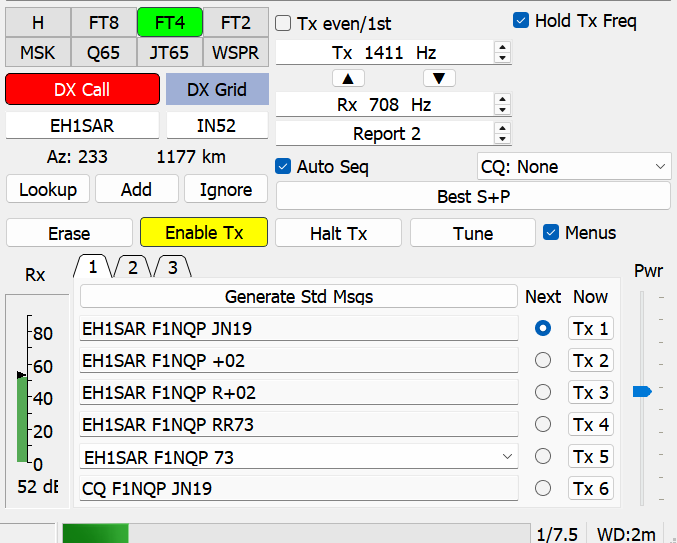
Task: Switch to message tab 3
Action: [x=172, y=268]
